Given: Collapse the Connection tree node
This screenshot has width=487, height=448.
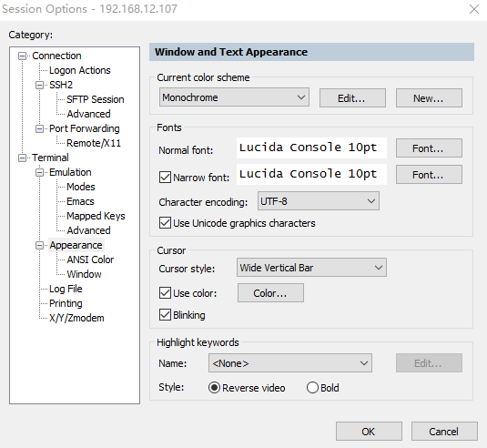Looking at the screenshot, I should click(23, 56).
